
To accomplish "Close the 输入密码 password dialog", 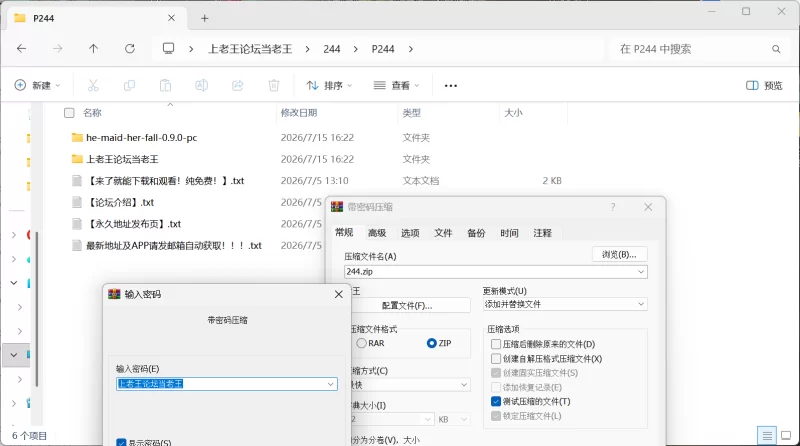I will tap(339, 294).
